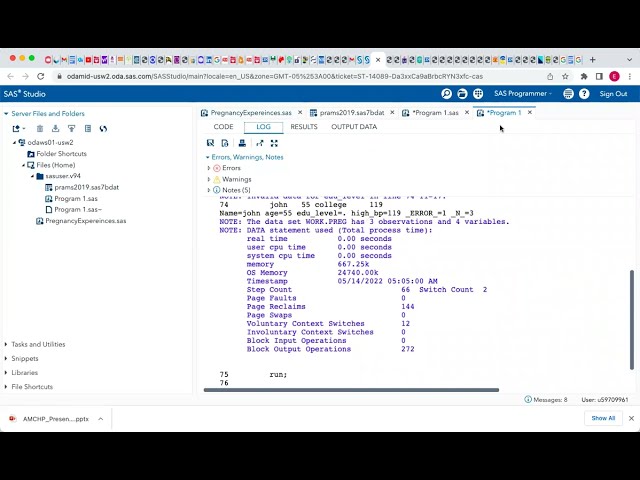
Task: Click the log horizontal scrollbar thumb
Action: coord(351,390)
